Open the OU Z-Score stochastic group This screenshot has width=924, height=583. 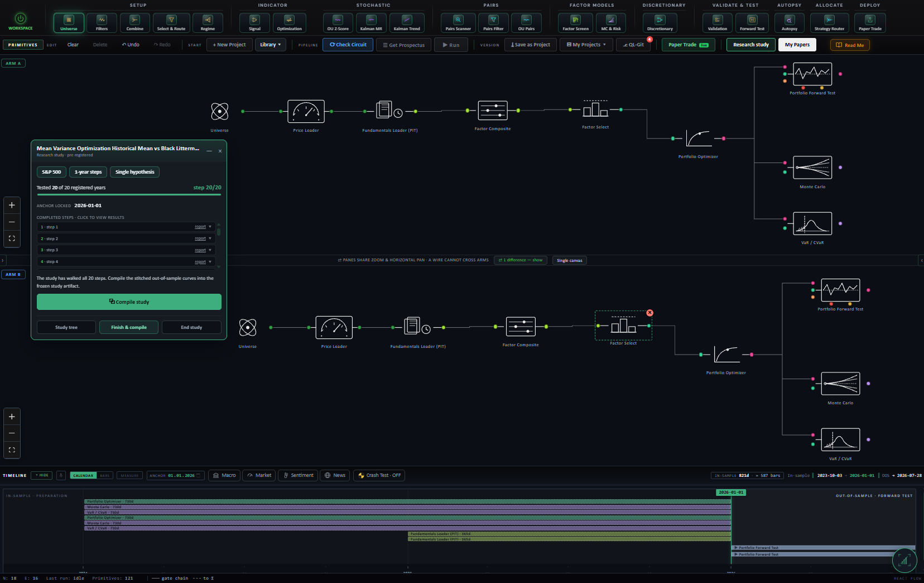[338, 23]
